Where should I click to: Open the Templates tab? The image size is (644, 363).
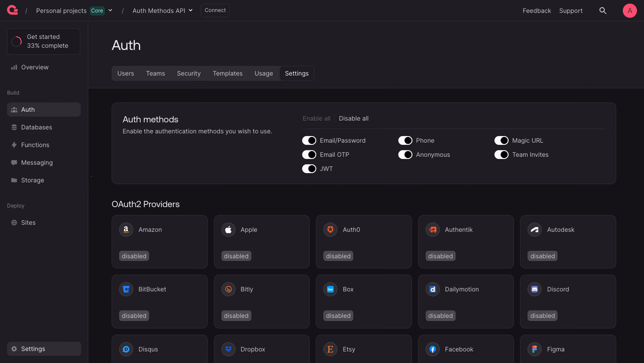pos(227,74)
